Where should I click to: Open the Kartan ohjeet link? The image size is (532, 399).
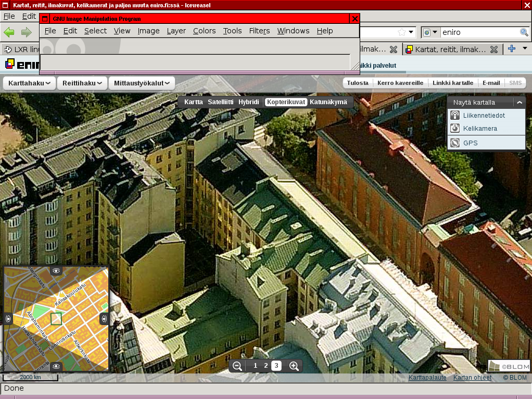(472, 378)
